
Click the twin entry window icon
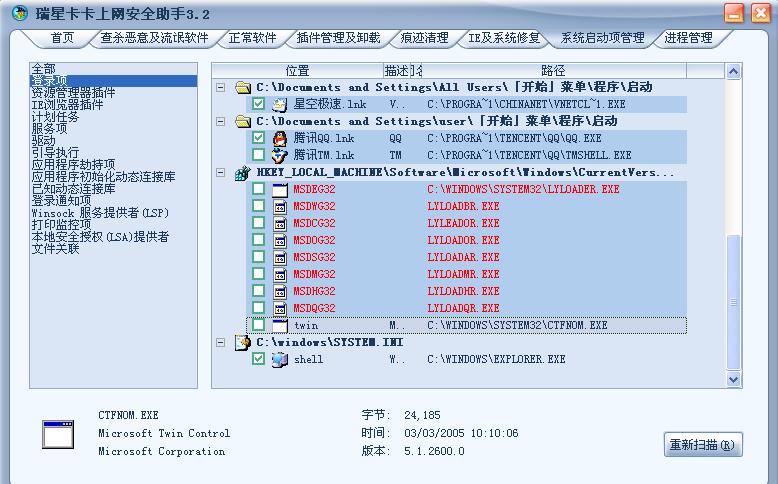pyautogui.click(x=280, y=325)
